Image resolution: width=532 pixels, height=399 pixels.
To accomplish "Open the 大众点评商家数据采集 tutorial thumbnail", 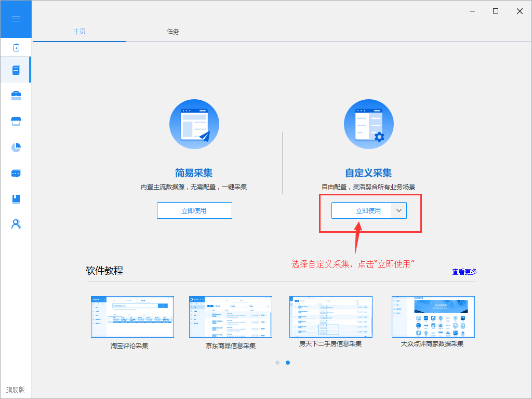I will click(x=432, y=317).
